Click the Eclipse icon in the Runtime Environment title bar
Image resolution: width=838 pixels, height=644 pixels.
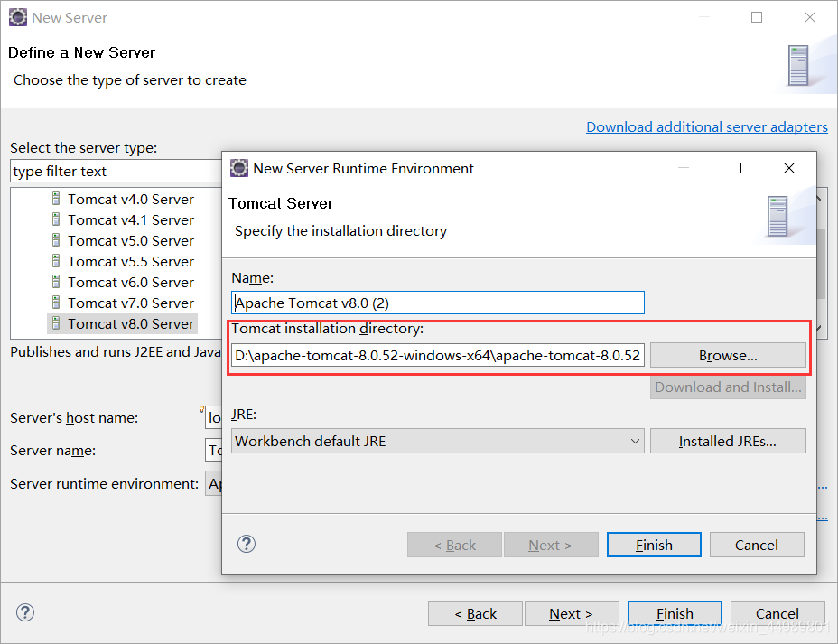[x=239, y=168]
